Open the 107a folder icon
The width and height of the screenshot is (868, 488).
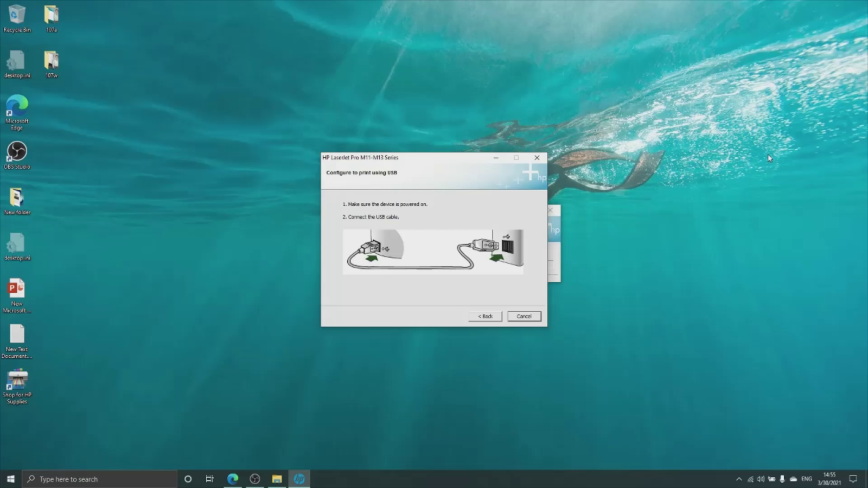pyautogui.click(x=52, y=19)
